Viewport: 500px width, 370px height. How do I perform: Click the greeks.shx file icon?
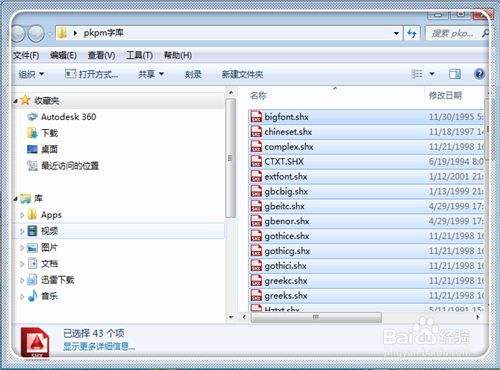pos(256,296)
